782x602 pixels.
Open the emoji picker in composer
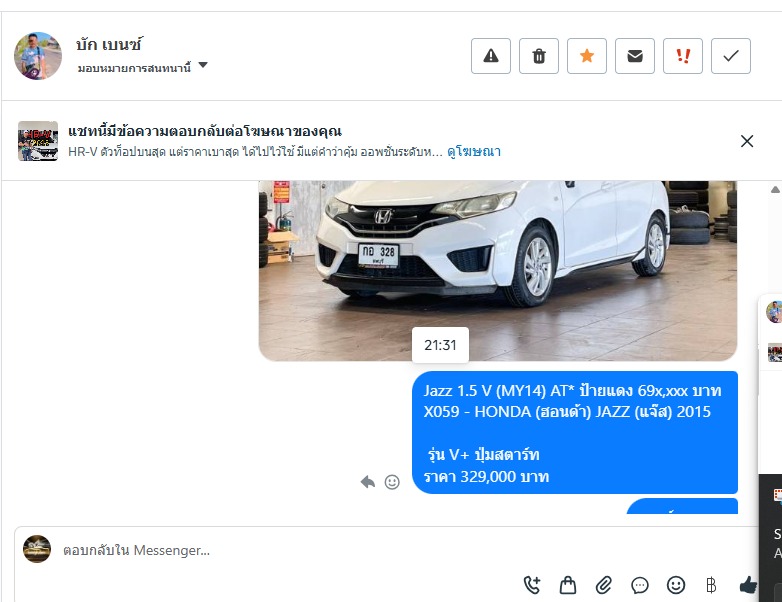[676, 585]
